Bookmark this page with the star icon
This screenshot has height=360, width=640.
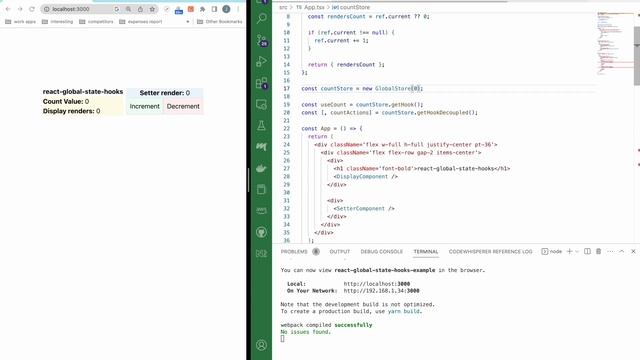(x=152, y=9)
